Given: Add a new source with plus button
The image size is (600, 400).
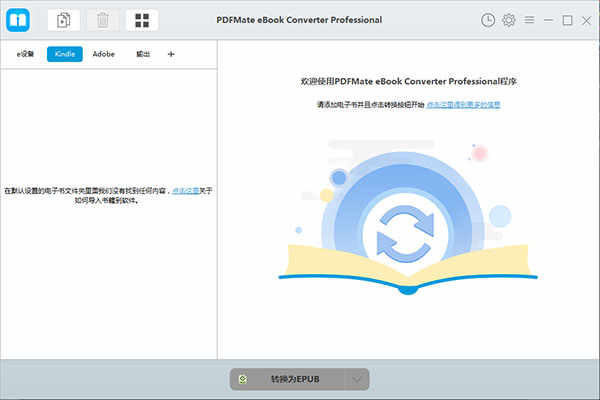Looking at the screenshot, I should (x=170, y=54).
